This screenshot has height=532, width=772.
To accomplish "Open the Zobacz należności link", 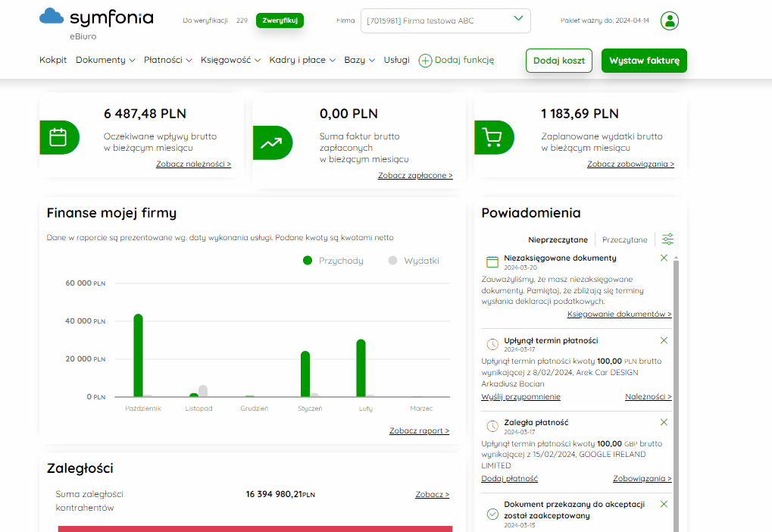I will 193,164.
